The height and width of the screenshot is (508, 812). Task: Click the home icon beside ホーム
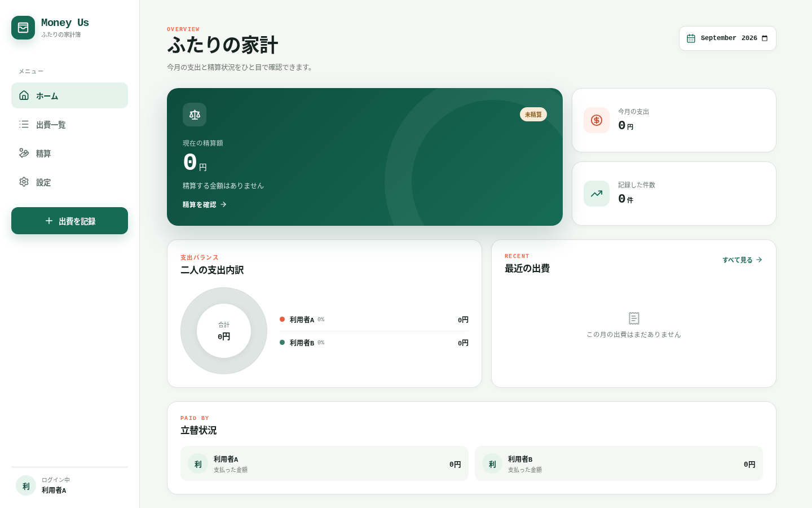[24, 95]
